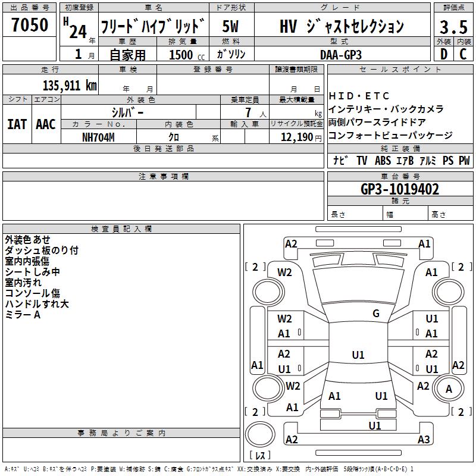Click the 高さ dimension label

[x=439, y=215]
